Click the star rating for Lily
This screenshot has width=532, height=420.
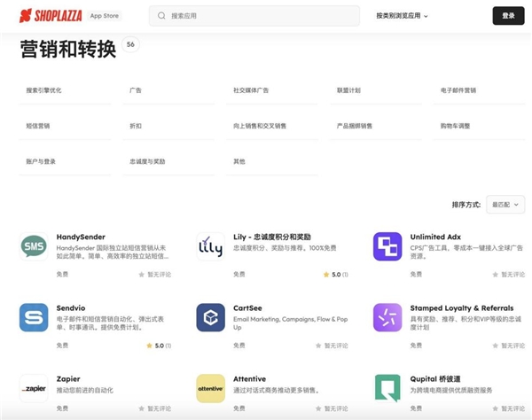[335, 274]
